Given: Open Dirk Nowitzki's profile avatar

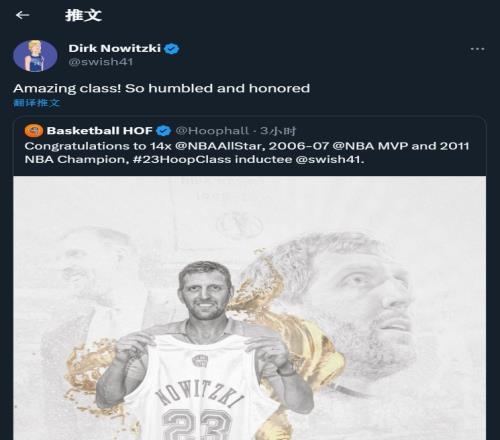Looking at the screenshot, I should [35, 56].
